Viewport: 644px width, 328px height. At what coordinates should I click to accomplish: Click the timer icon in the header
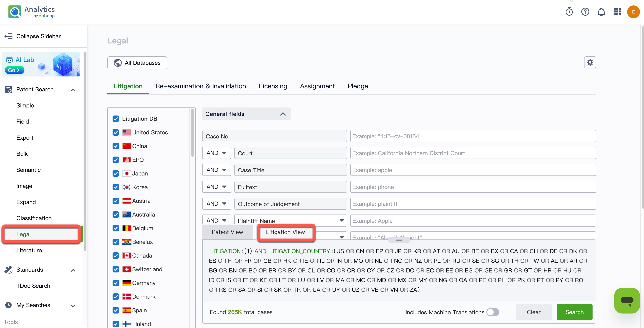coord(569,12)
